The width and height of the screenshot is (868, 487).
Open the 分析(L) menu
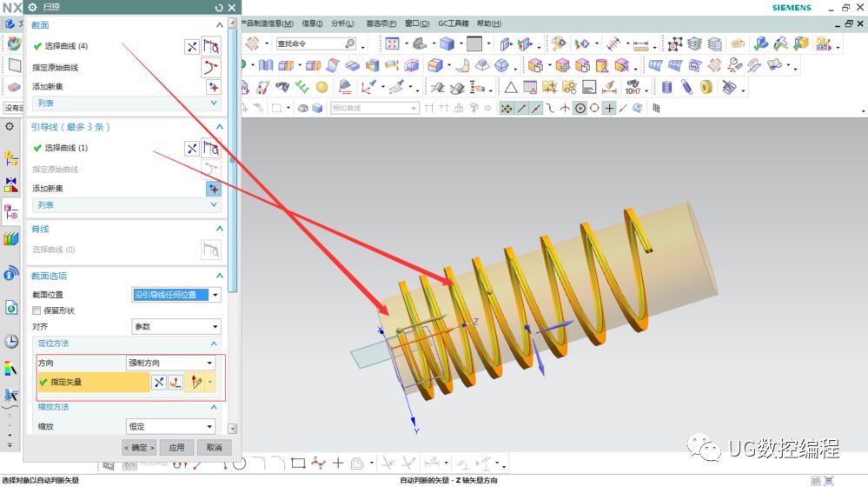coord(342,23)
